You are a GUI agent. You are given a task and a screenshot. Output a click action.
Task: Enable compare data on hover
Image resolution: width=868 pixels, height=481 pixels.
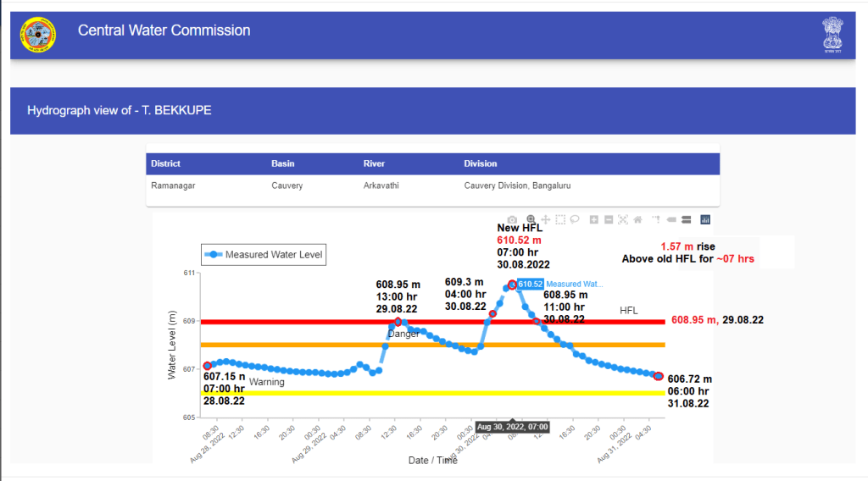(686, 219)
